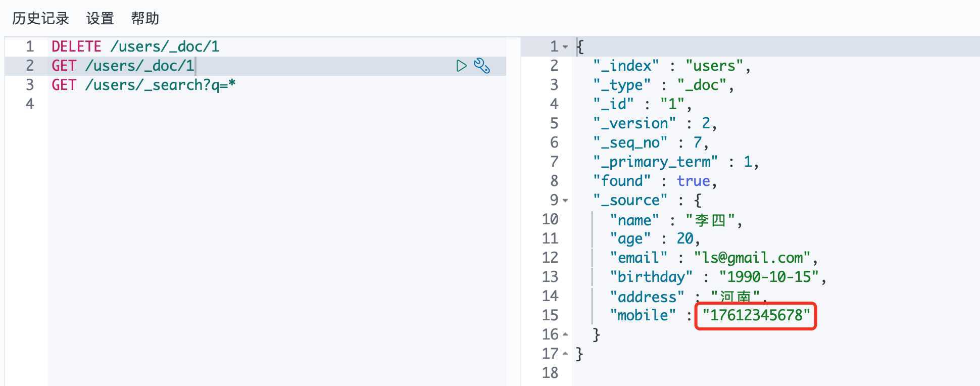Run the GET /users/_doc/1 request
Viewport: 980px width, 386px height.
(461, 66)
